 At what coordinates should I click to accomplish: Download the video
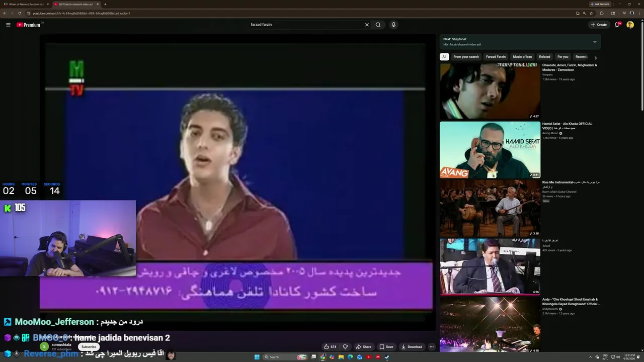point(412,346)
